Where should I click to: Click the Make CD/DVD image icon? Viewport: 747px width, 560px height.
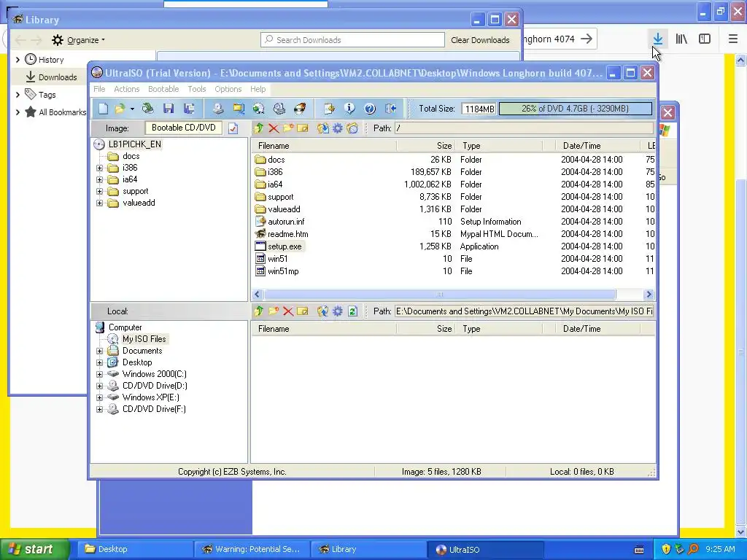(218, 109)
